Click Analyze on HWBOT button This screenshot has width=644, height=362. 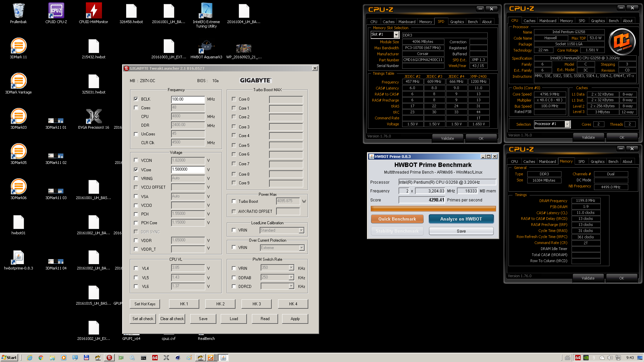coord(461,219)
